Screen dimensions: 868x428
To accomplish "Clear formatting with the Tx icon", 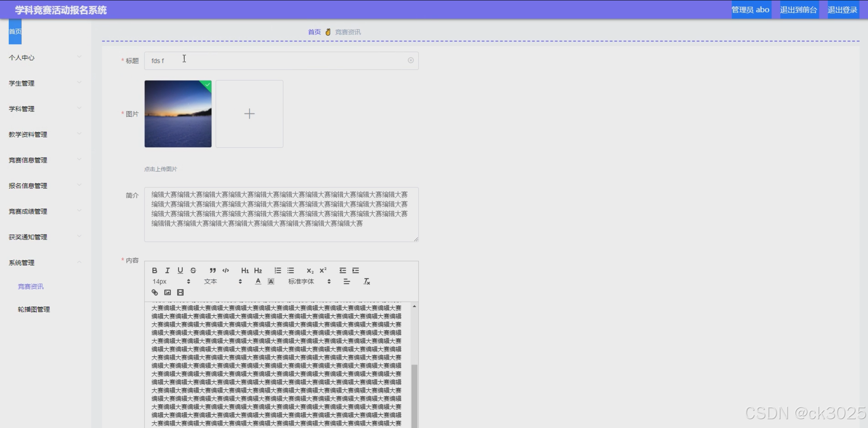I will click(367, 281).
